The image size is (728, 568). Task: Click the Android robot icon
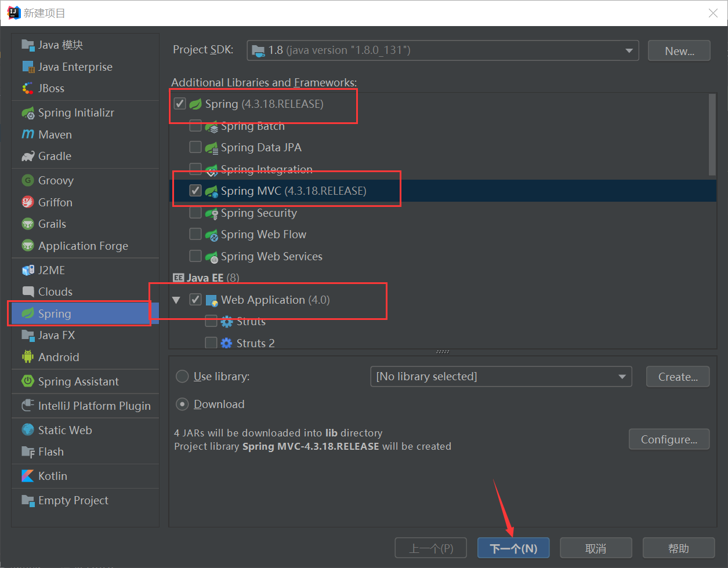(x=28, y=357)
